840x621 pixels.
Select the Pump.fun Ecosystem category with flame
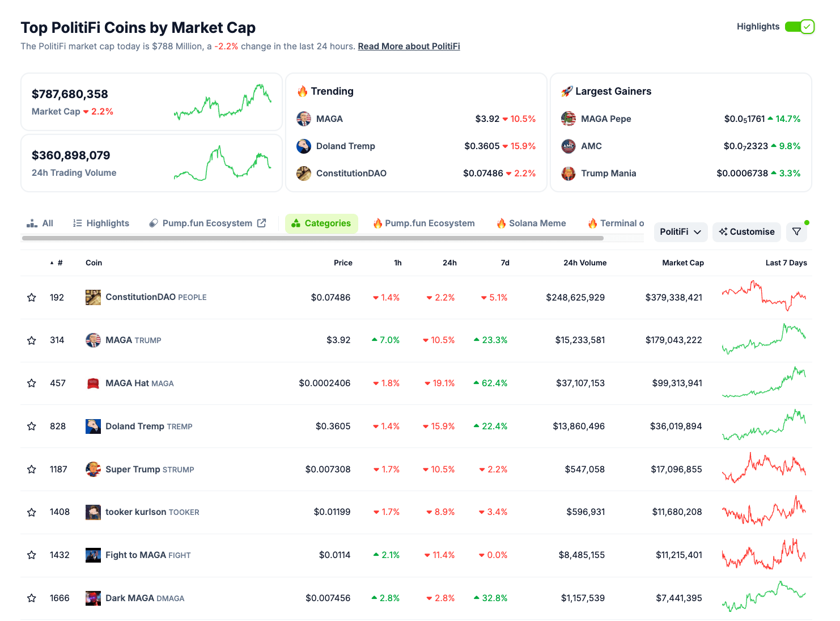[424, 223]
